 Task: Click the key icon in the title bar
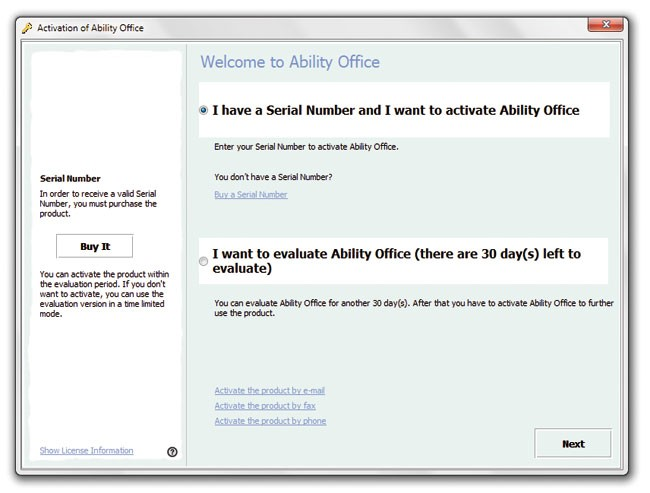tap(27, 28)
